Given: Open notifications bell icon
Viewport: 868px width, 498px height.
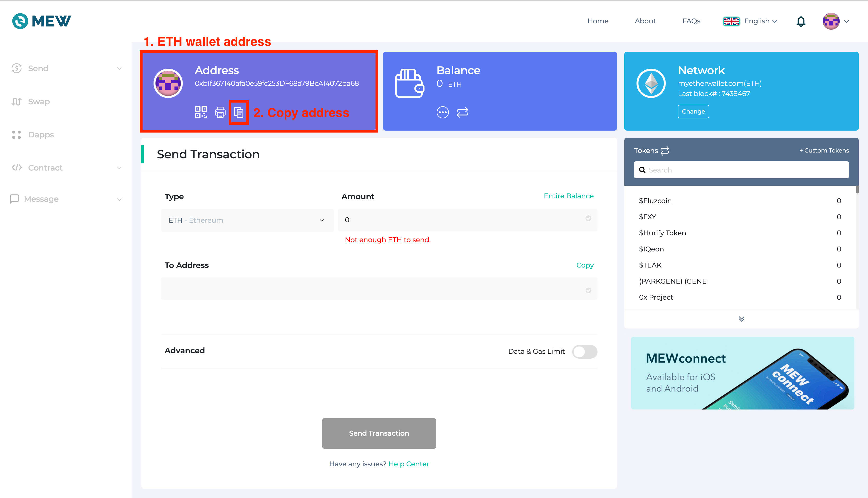Looking at the screenshot, I should point(801,21).
